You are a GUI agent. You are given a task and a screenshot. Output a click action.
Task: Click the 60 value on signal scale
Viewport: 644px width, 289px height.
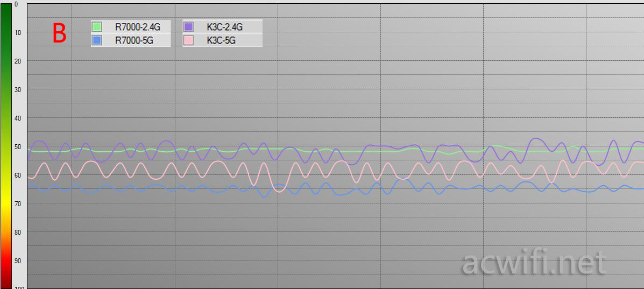point(18,175)
